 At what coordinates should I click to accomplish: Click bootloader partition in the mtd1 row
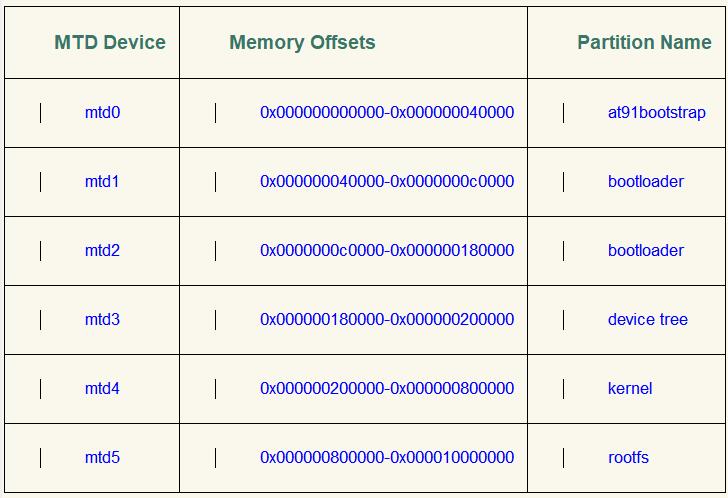pos(646,182)
